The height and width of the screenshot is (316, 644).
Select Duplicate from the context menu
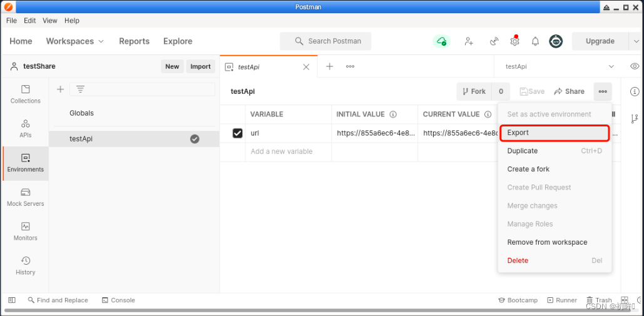(555, 151)
